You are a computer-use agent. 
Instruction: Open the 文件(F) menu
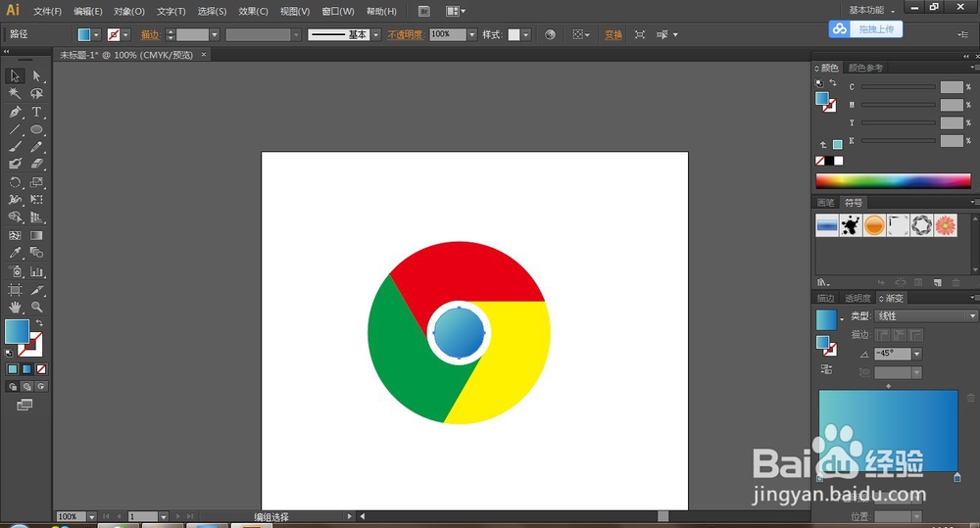click(x=47, y=11)
